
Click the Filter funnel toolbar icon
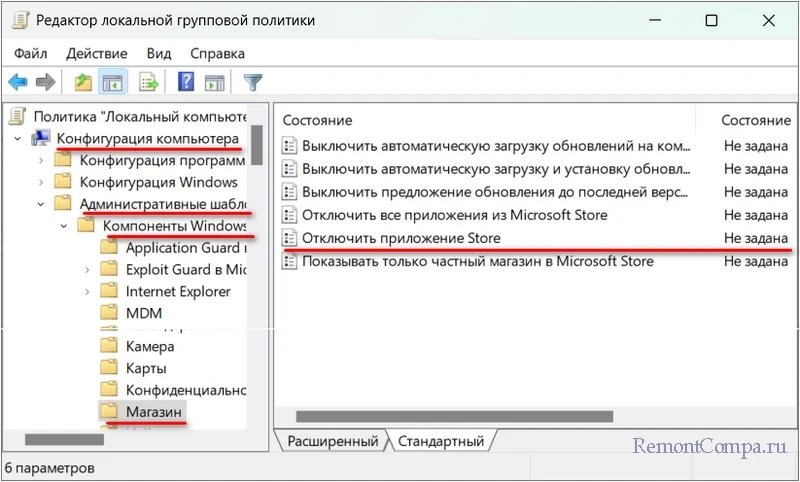click(253, 82)
